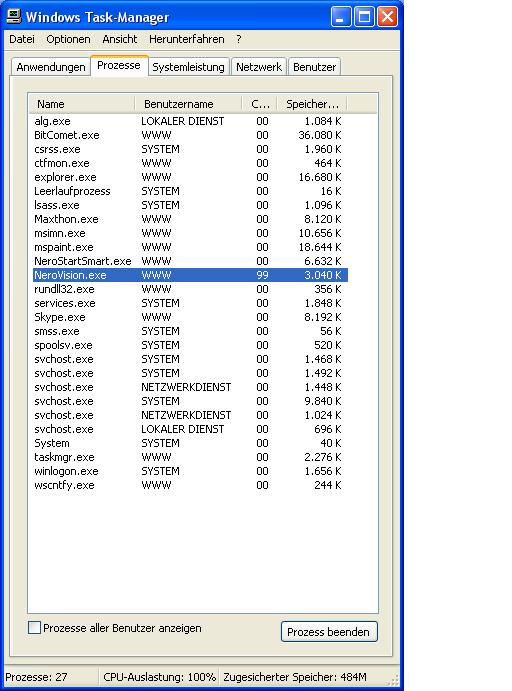Select the Skype.exe process row
The height and width of the screenshot is (691, 512).
(190, 317)
